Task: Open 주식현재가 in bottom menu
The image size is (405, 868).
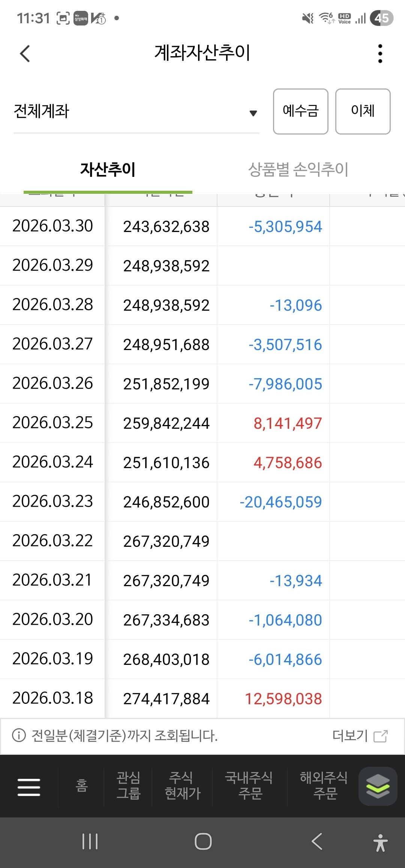Action: click(183, 786)
